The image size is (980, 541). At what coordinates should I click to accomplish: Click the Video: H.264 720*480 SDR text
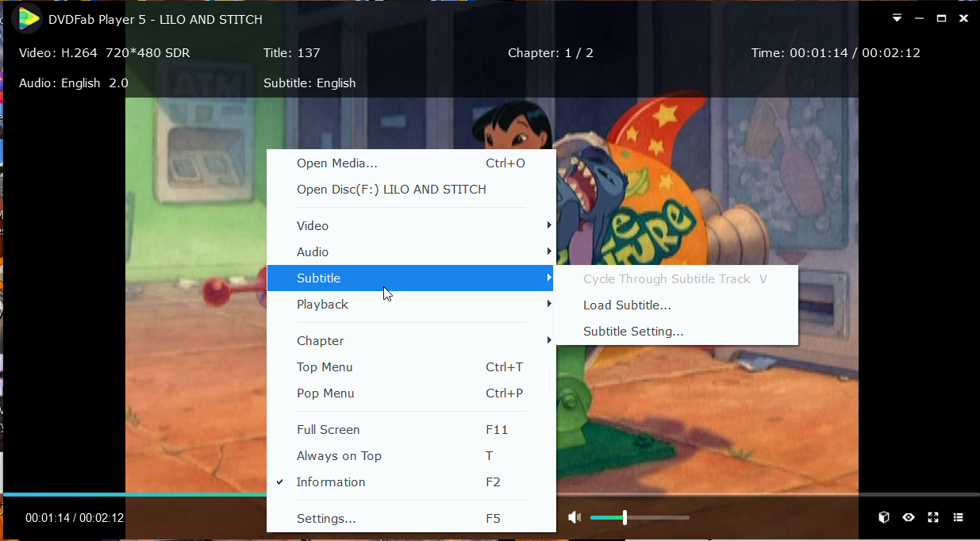click(x=104, y=53)
